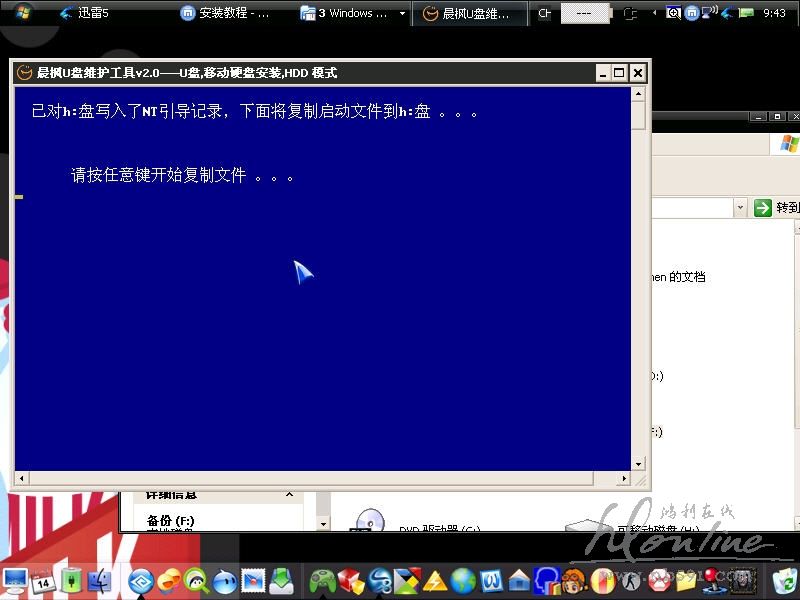Open the Thunder tray icon

point(727,13)
